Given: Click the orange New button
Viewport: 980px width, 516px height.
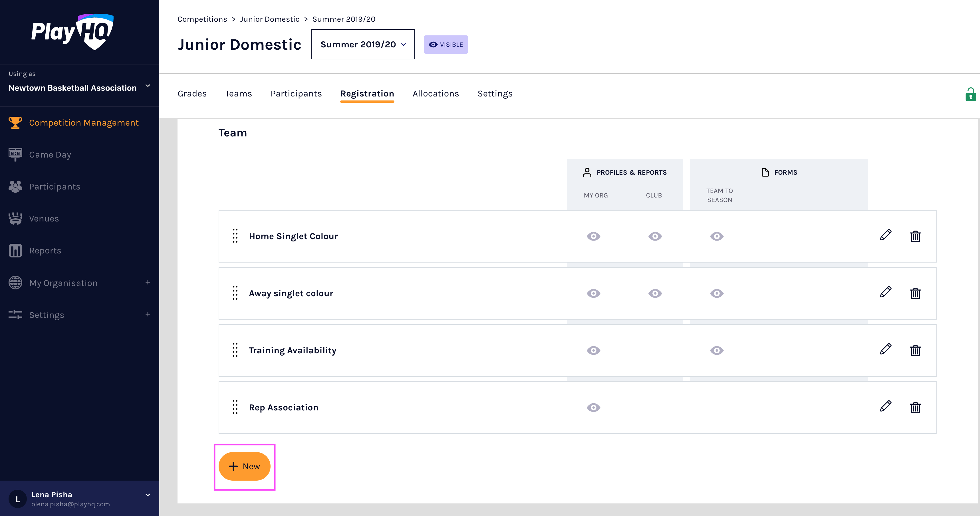Looking at the screenshot, I should tap(244, 466).
